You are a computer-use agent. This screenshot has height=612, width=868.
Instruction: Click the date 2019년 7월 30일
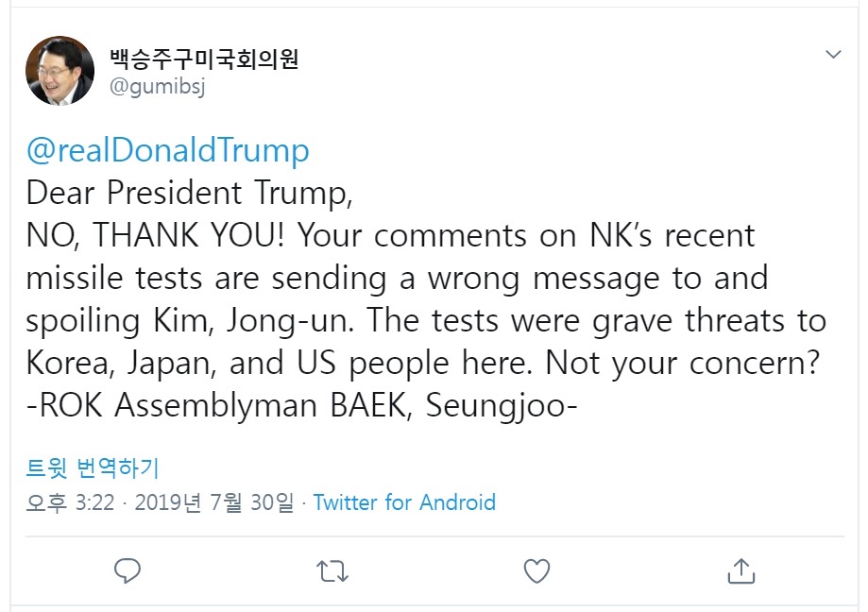coord(214,502)
